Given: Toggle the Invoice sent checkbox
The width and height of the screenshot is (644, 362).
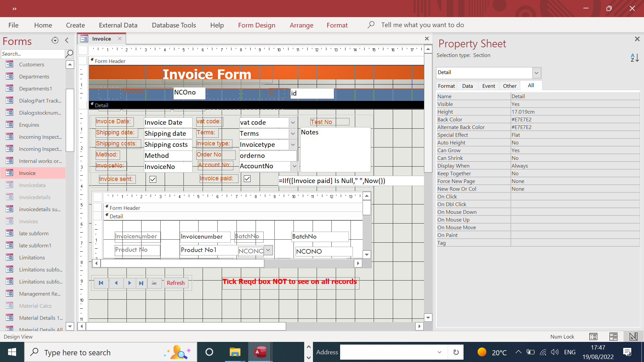Looking at the screenshot, I should pyautogui.click(x=153, y=179).
